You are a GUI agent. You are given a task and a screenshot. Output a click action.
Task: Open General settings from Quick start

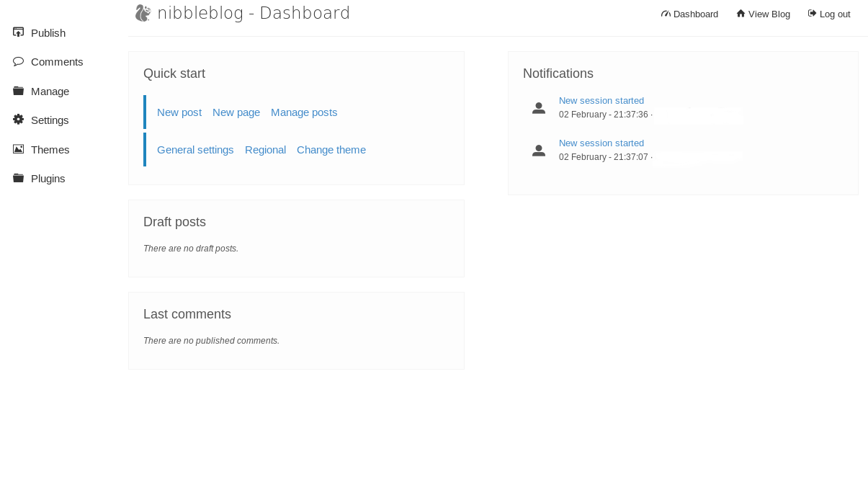click(x=195, y=148)
